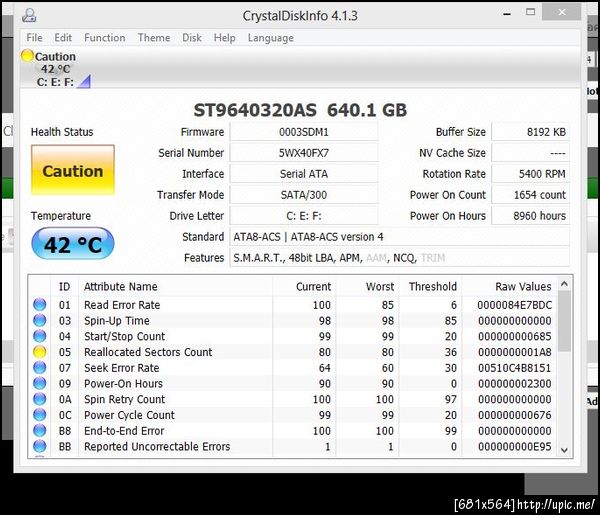Viewport: 600px width, 515px height.
Task: Select the Spin Retry Count attribute name
Action: [x=124, y=399]
